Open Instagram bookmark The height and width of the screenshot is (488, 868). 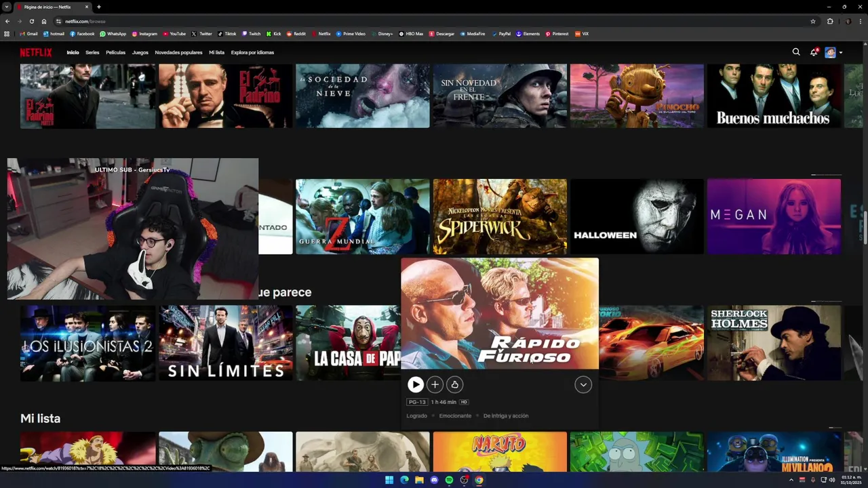(144, 33)
